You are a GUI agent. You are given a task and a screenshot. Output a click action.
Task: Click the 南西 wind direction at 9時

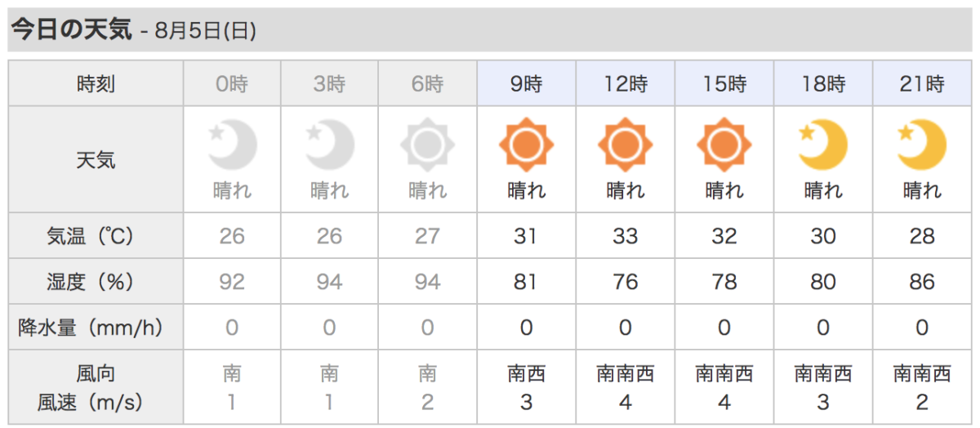[526, 375]
